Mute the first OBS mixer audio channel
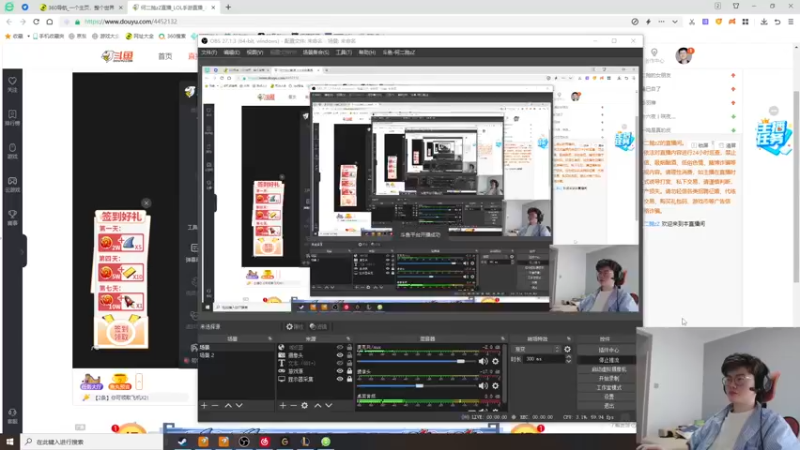The width and height of the screenshot is (800, 450). click(x=483, y=361)
